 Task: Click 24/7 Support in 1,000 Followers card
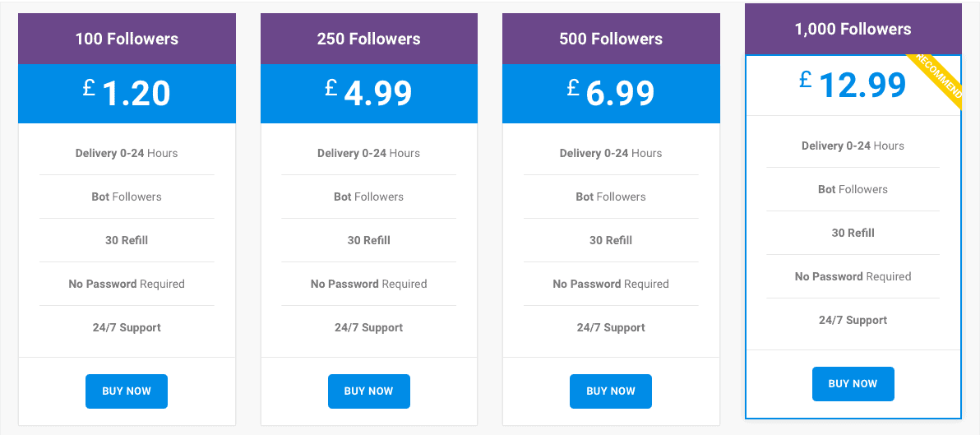[x=853, y=320]
